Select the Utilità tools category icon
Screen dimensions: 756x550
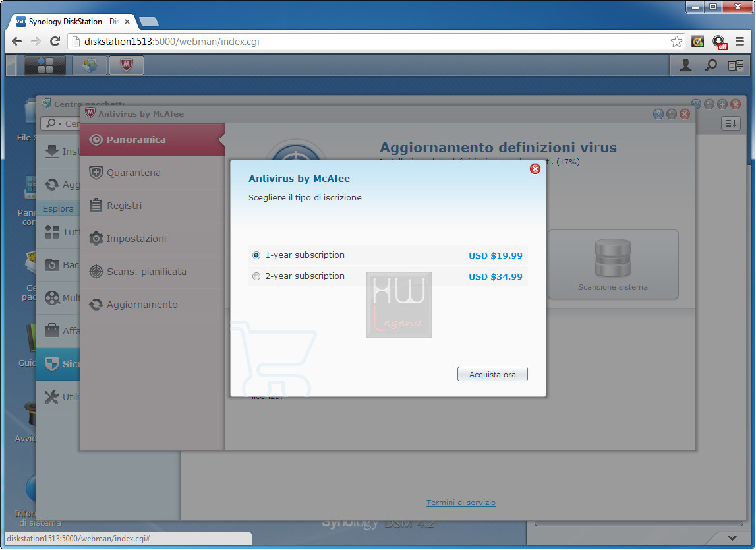52,397
